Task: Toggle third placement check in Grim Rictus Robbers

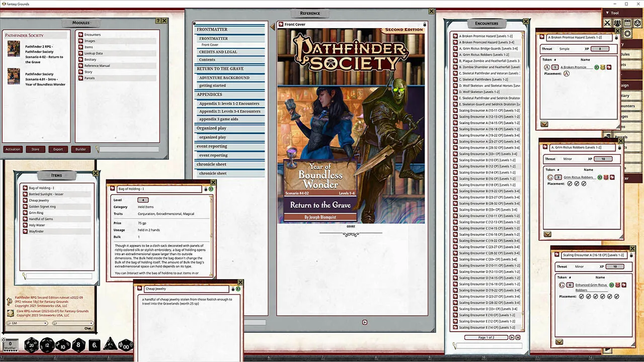Action: point(584,184)
